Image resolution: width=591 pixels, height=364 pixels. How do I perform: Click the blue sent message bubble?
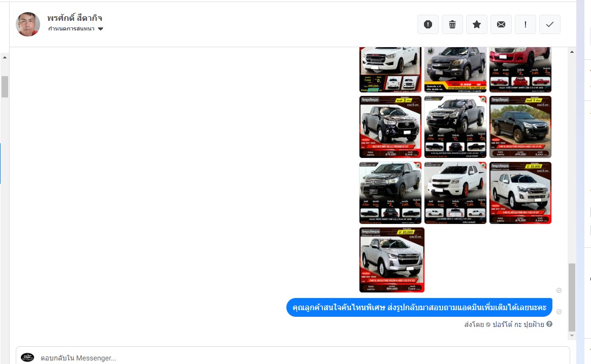[419, 308]
